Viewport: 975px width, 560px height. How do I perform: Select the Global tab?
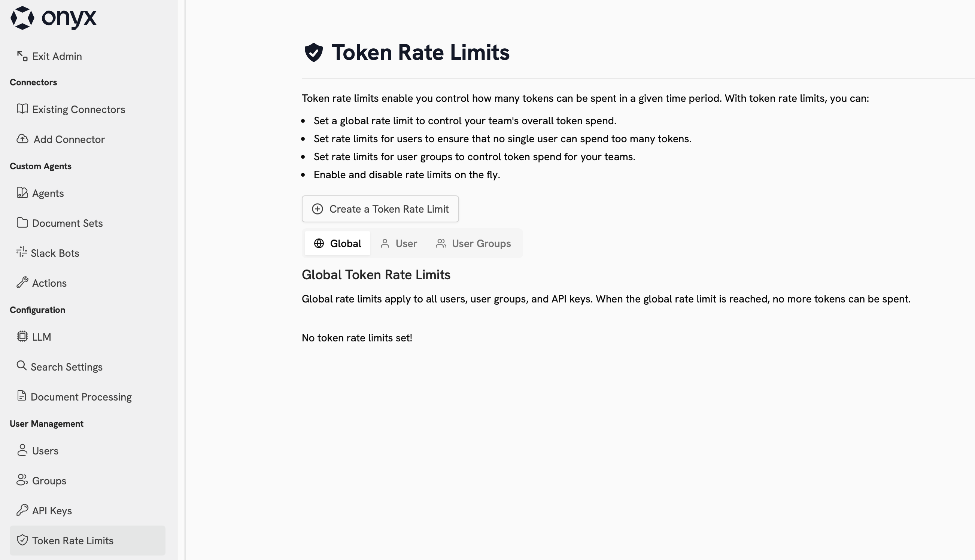(338, 243)
